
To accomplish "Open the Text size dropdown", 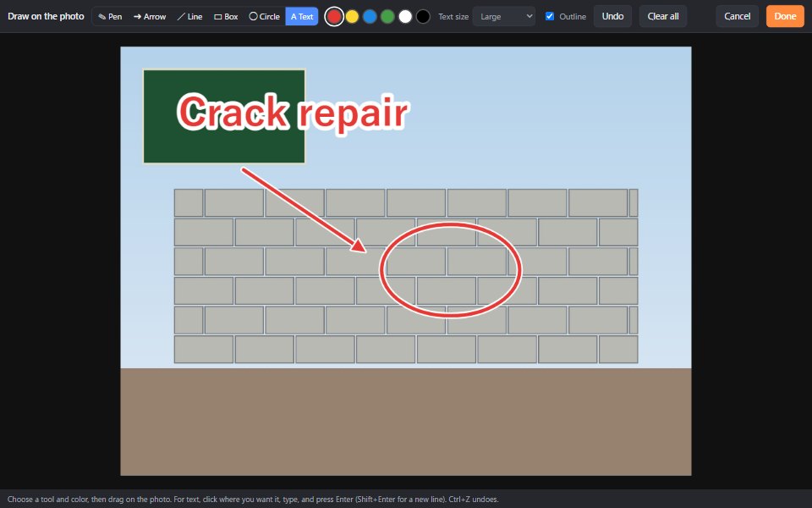I will (x=504, y=17).
